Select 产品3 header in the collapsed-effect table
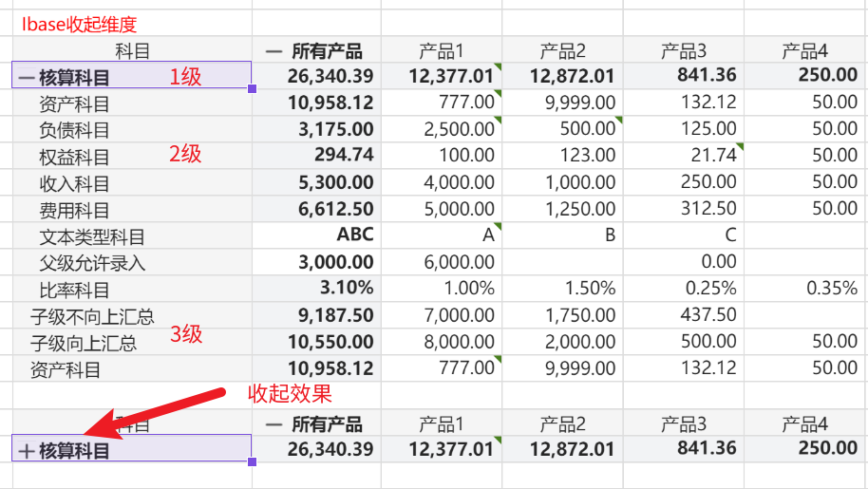 [x=684, y=424]
